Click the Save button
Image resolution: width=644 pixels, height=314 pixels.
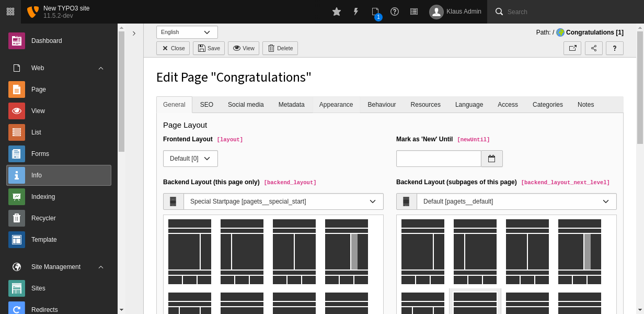[x=209, y=48]
